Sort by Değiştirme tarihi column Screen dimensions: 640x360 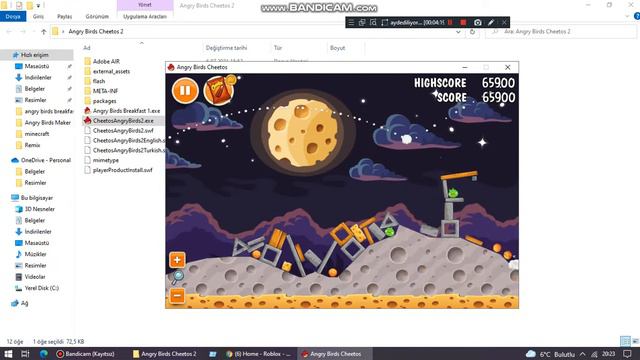pyautogui.click(x=226, y=48)
